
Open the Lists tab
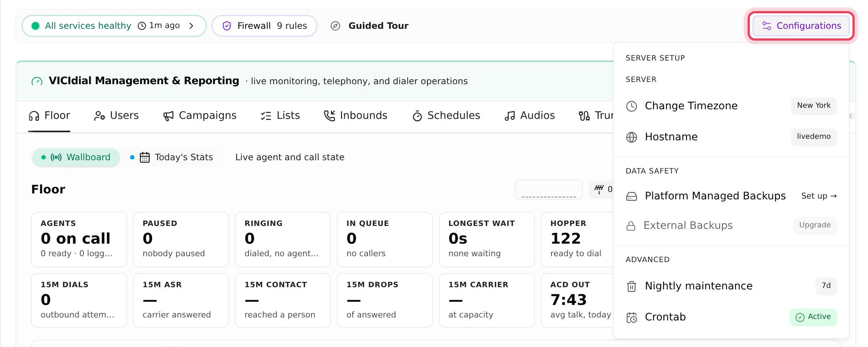pos(280,116)
